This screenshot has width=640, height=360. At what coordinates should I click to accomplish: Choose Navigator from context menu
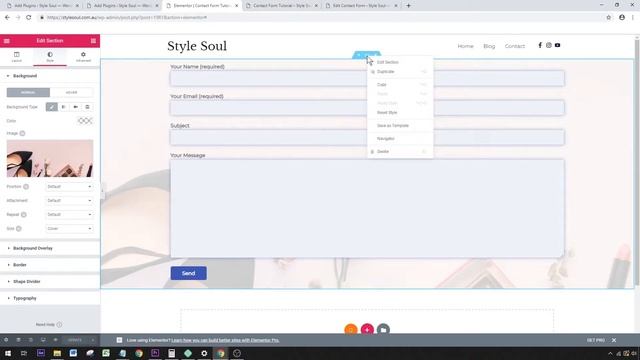click(400, 139)
